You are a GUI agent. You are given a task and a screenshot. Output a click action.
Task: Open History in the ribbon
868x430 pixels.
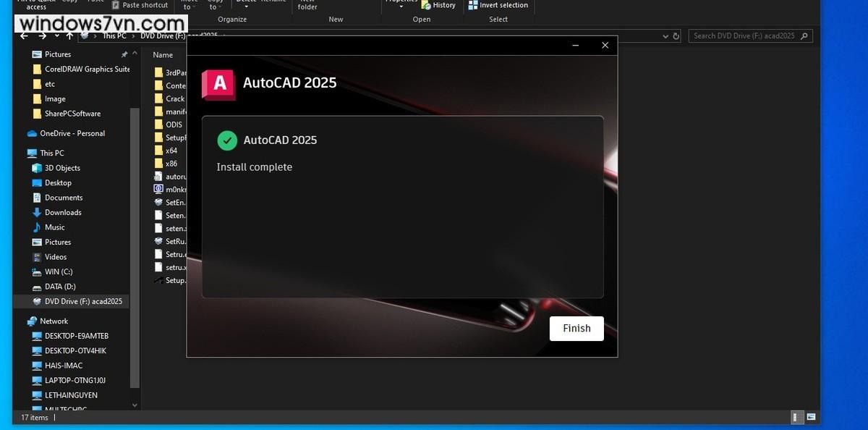tap(438, 5)
